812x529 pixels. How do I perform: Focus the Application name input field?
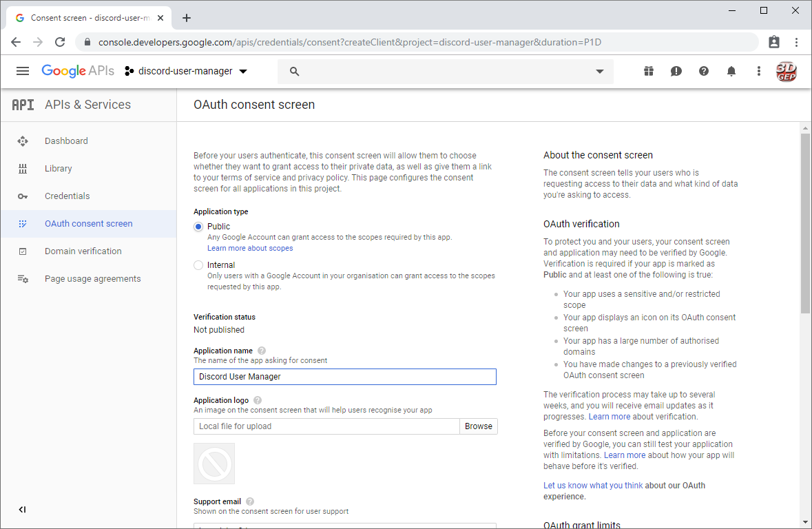tap(345, 377)
